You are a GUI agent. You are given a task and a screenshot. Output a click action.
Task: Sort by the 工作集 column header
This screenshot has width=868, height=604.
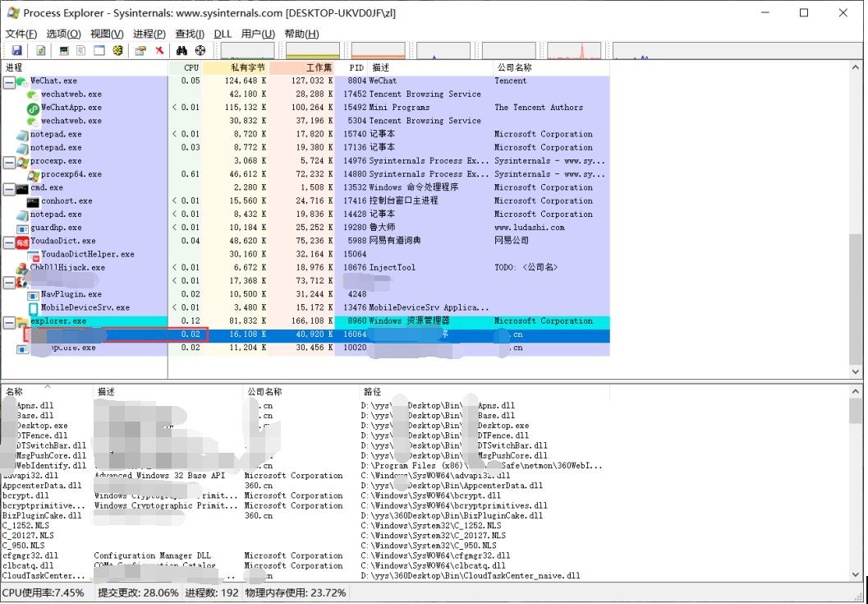[301, 67]
